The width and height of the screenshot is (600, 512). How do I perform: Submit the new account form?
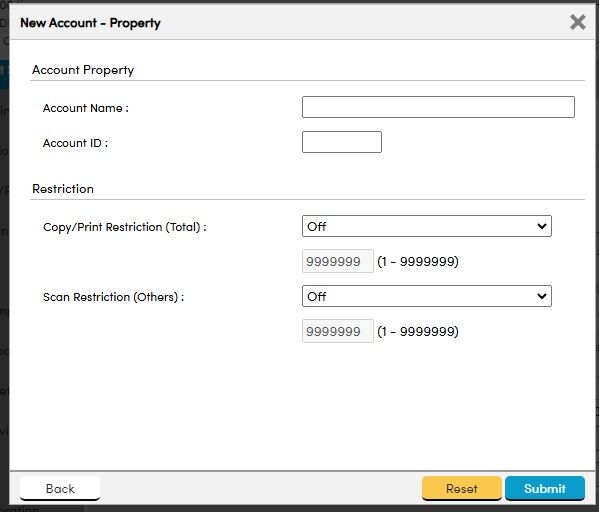[544, 488]
